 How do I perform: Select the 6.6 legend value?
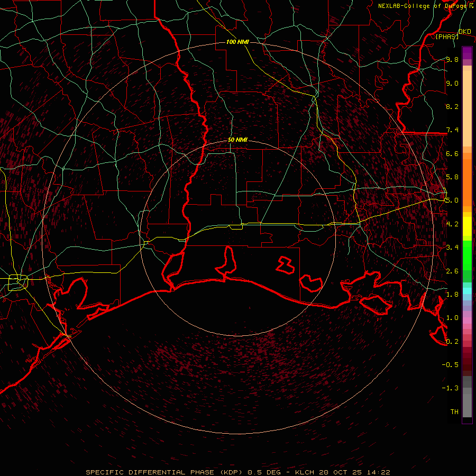452,153
